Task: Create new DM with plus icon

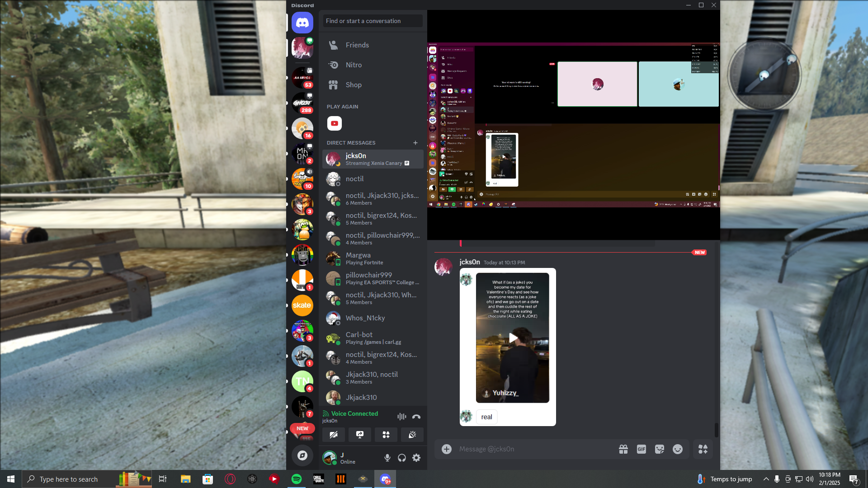Action: (x=415, y=143)
